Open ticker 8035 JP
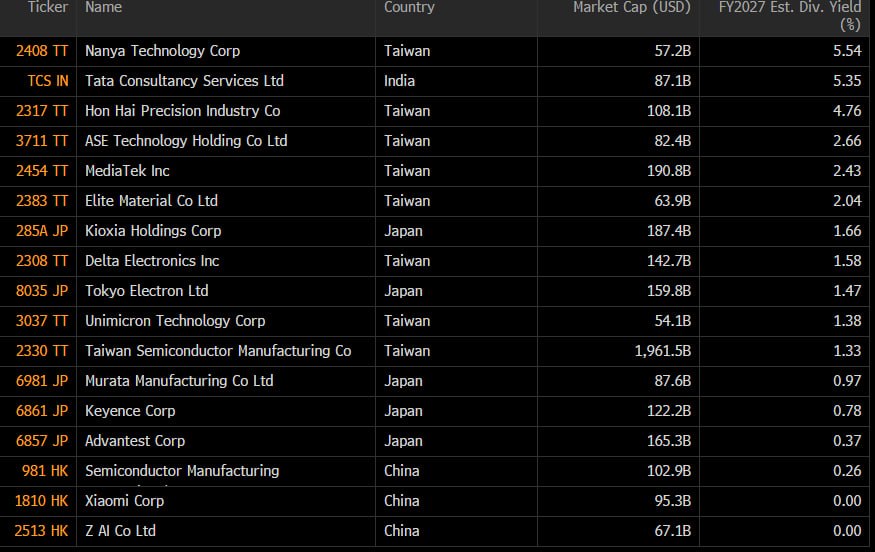Screen dimensions: 875x552 click(42, 291)
